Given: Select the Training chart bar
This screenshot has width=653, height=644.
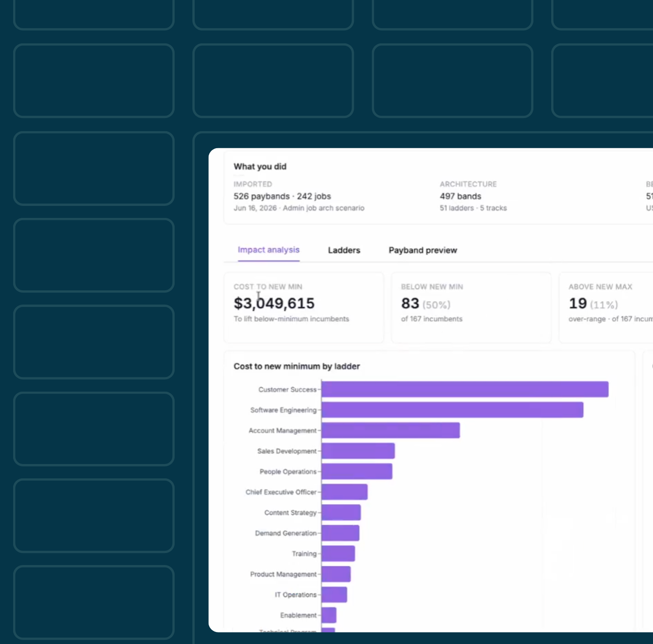Looking at the screenshot, I should click(338, 553).
